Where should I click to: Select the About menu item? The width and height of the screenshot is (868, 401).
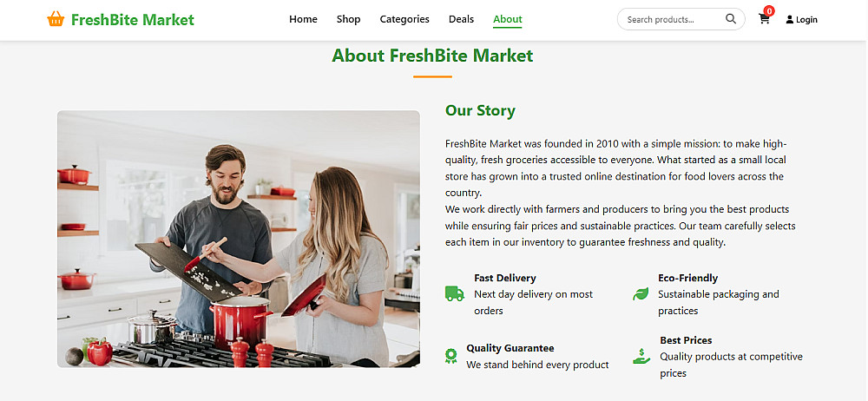click(x=508, y=19)
